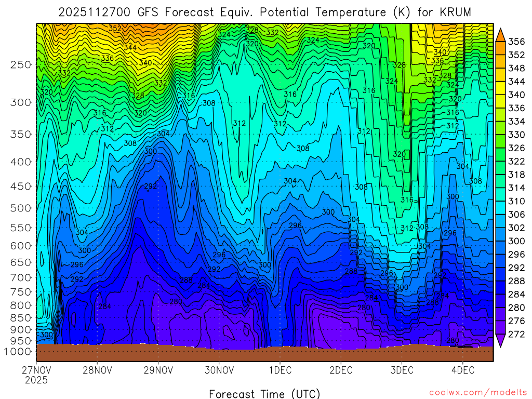Click the orange arrow atop the color bar
Screen dimensions: 532x399
tap(500, 35)
